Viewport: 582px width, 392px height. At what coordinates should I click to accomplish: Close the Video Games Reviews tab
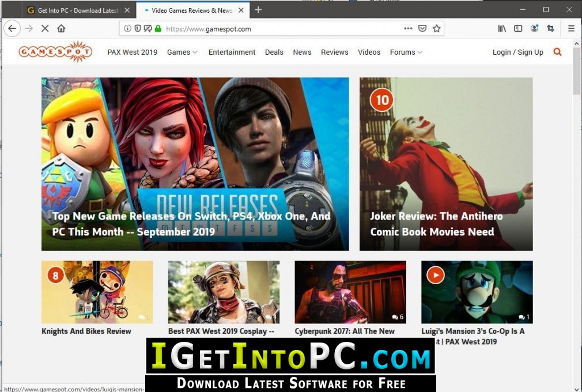(x=241, y=10)
